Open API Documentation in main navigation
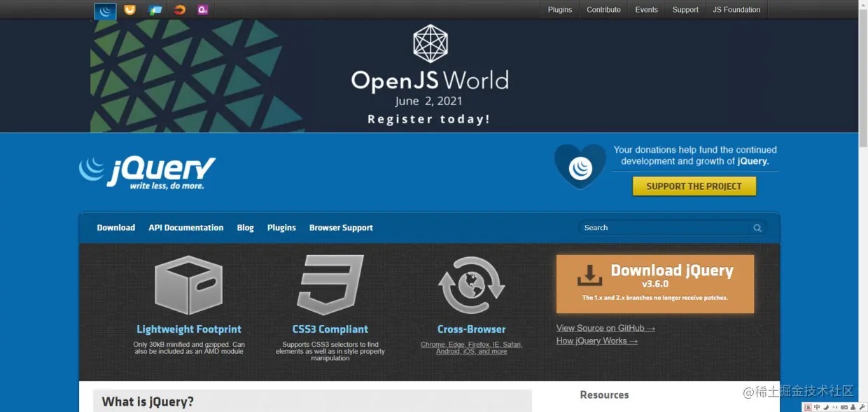Viewport: 868px width, 412px height. click(186, 228)
